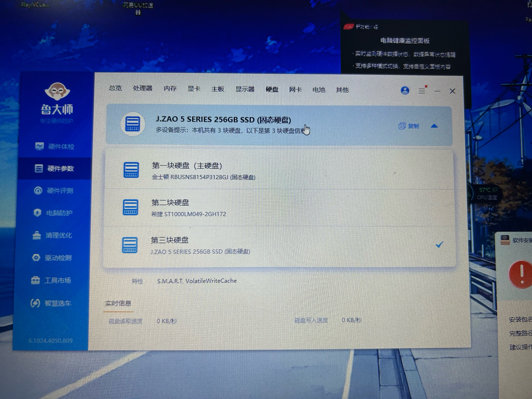Viewport: 532px width, 399px height.
Task: Switch to the 电池 tab
Action: 319,90
